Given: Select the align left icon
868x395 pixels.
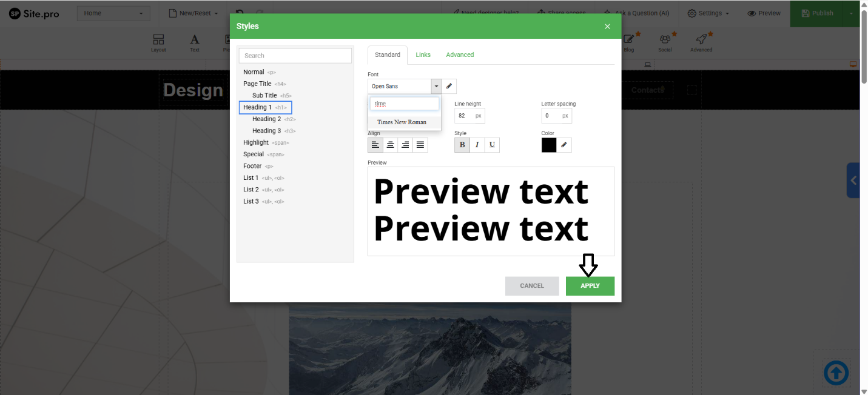Looking at the screenshot, I should click(x=375, y=145).
